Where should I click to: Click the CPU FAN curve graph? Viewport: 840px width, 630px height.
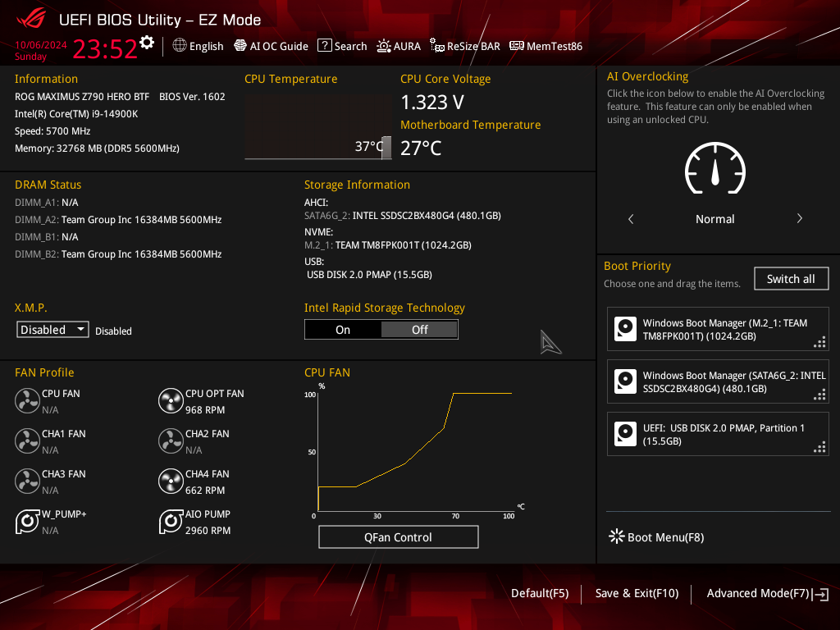coord(413,453)
